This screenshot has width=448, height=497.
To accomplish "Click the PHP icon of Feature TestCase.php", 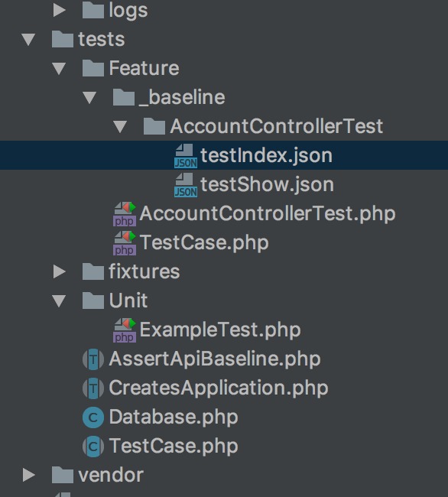I will (x=125, y=243).
